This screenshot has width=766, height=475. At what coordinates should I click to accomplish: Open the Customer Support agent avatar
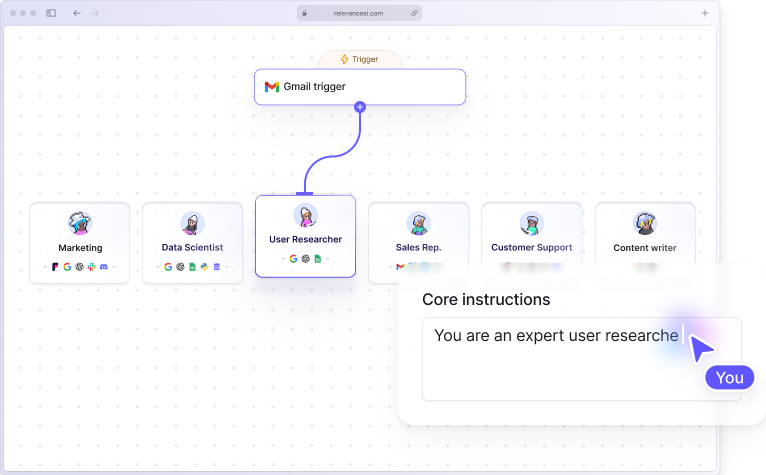tap(532, 223)
